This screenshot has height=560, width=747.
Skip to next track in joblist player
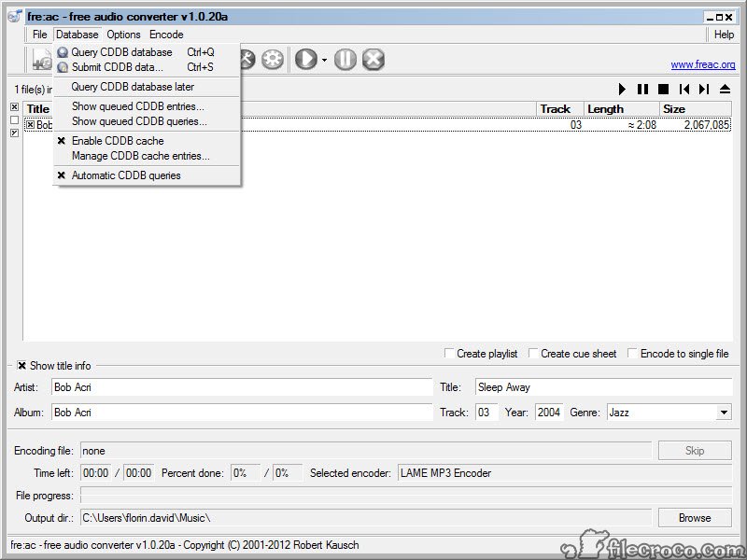click(x=704, y=90)
